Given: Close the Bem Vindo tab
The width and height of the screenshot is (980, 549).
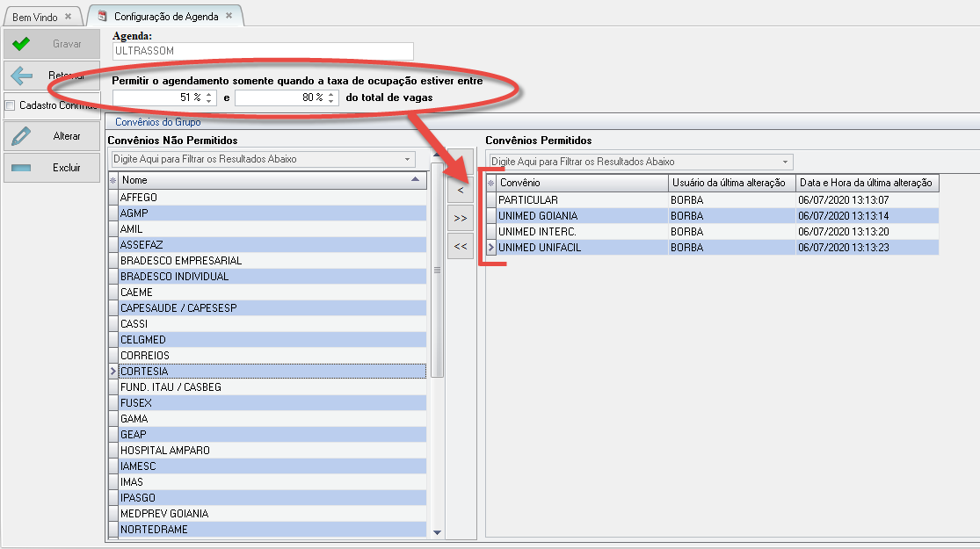Looking at the screenshot, I should 68,17.
